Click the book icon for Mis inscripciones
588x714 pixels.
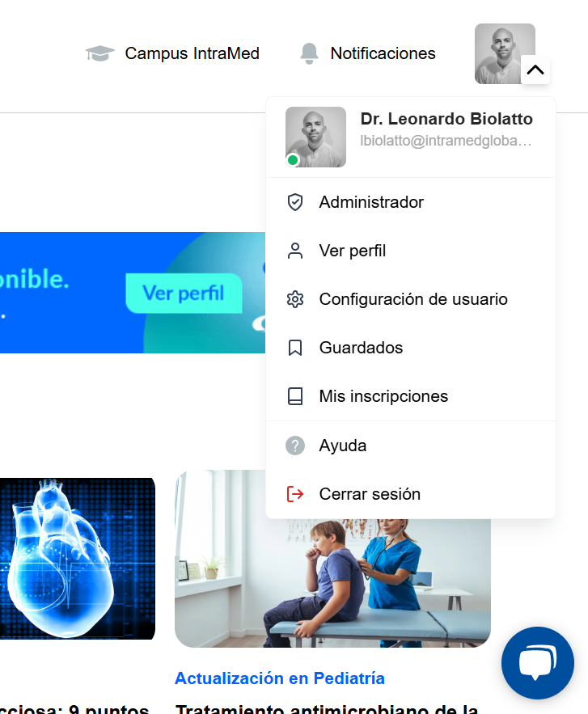pyautogui.click(x=295, y=396)
